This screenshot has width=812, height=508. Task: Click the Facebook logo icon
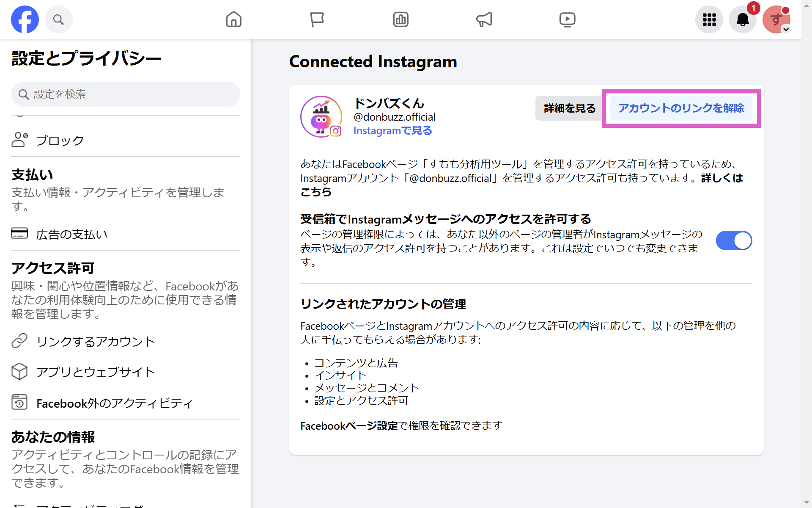point(25,19)
